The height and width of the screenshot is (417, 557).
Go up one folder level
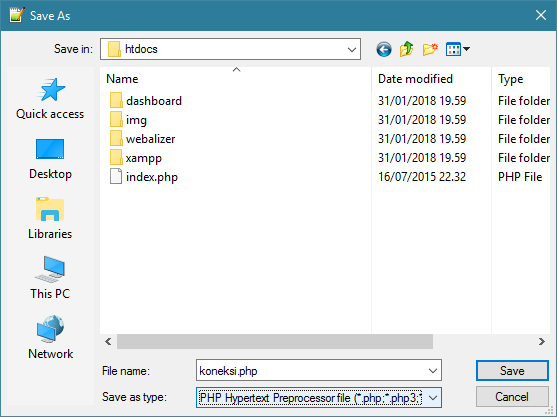tap(406, 49)
